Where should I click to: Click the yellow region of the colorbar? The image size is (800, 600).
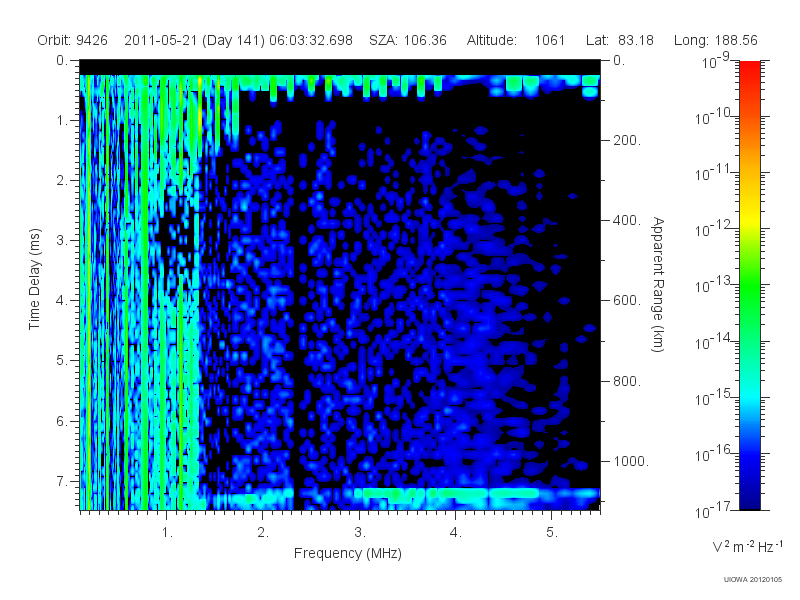click(x=749, y=220)
